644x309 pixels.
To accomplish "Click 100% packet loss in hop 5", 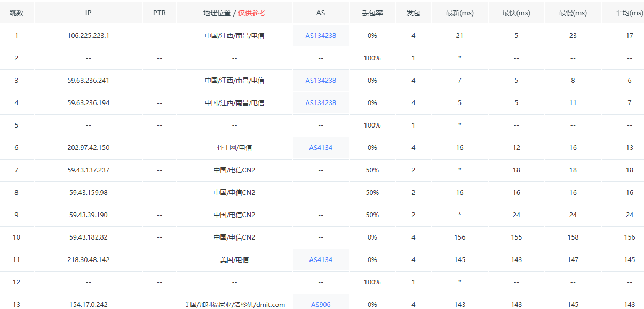I will (x=372, y=125).
